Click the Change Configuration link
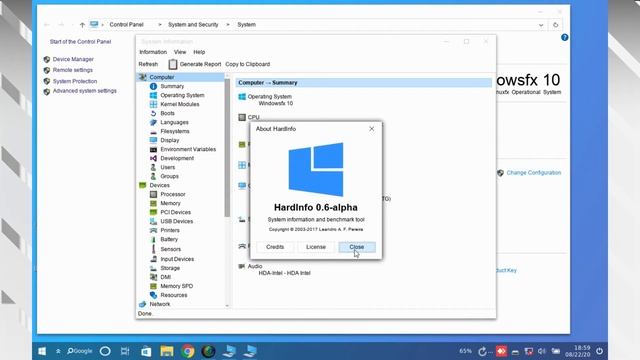 click(533, 173)
